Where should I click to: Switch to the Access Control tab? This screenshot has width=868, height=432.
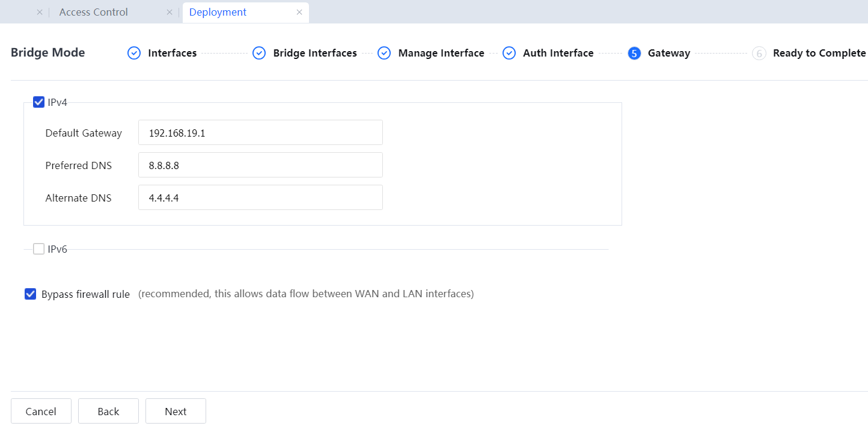click(93, 12)
